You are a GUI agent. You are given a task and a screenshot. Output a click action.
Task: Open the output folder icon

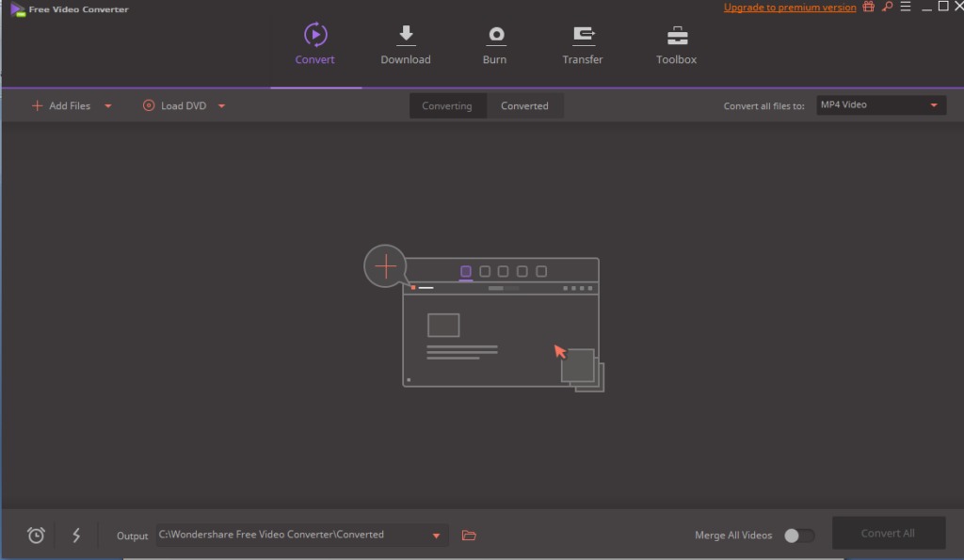coord(469,536)
